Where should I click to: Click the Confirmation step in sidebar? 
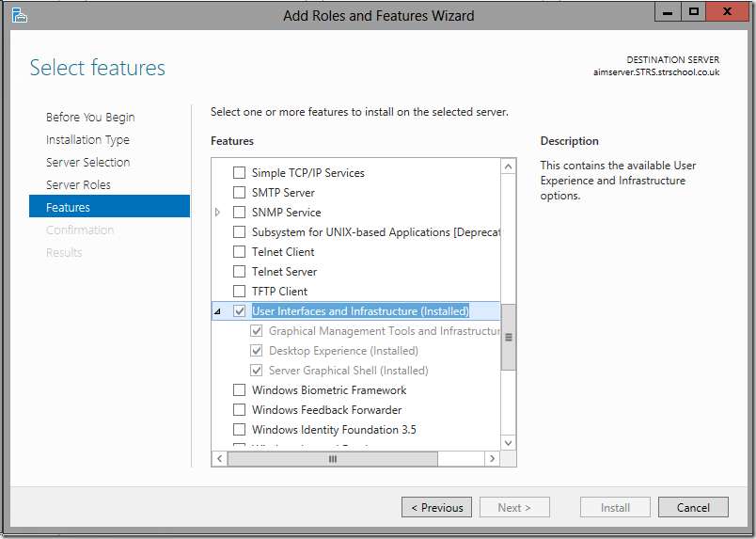[80, 230]
